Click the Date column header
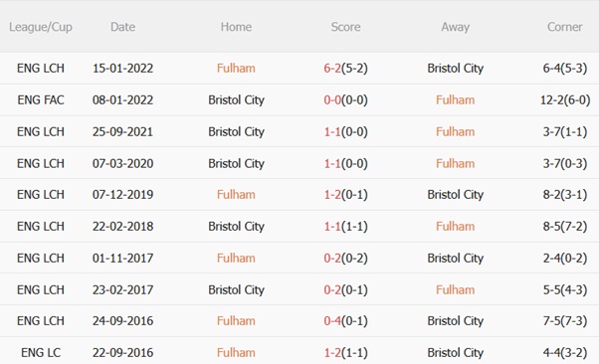 click(x=122, y=27)
